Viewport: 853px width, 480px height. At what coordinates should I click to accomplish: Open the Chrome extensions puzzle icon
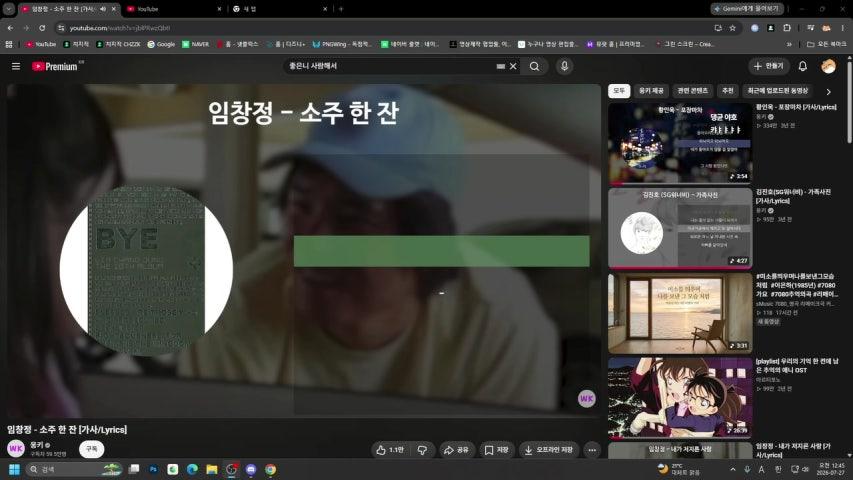click(787, 28)
